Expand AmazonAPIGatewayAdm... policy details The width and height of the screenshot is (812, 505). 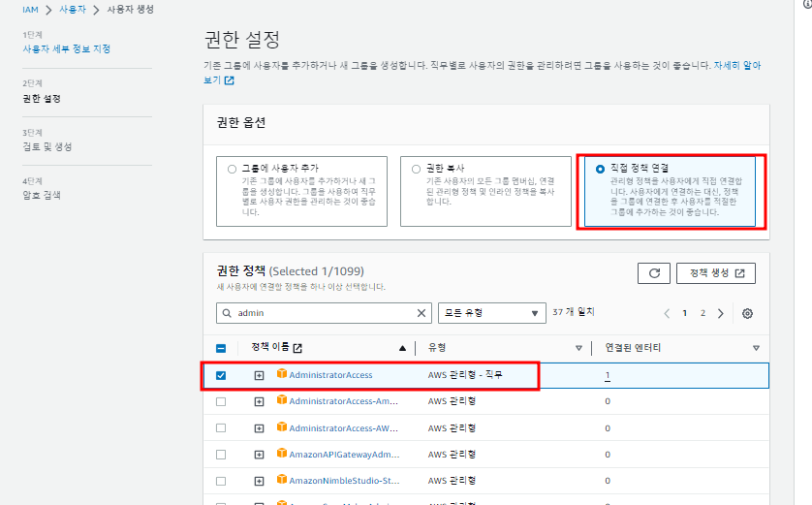(x=259, y=455)
